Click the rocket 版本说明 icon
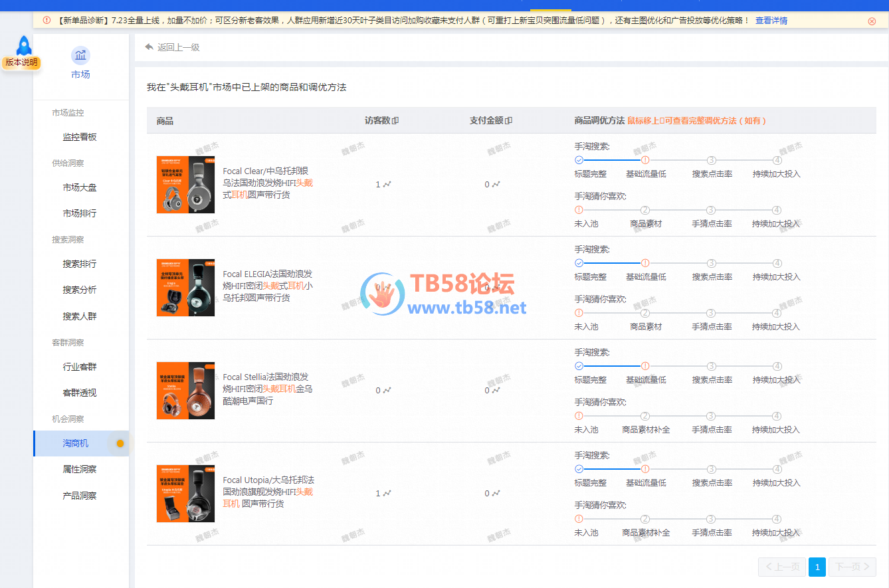This screenshot has height=588, width=889. pos(24,45)
